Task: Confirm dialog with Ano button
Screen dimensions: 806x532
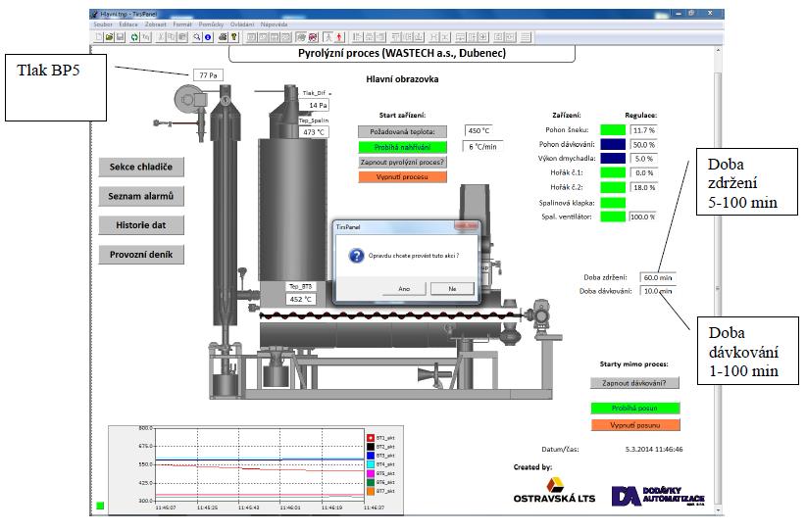Action: coord(404,289)
